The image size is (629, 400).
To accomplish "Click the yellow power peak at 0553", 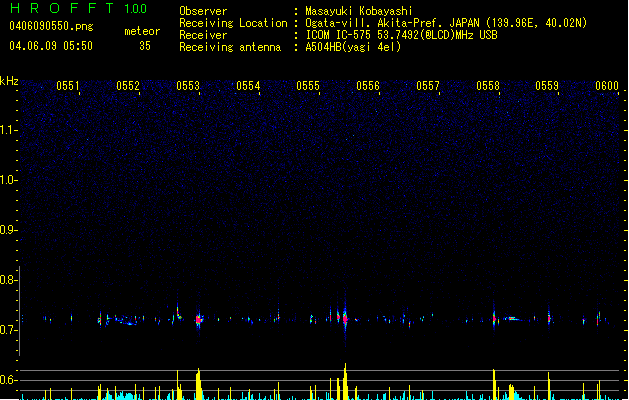I will click(198, 384).
